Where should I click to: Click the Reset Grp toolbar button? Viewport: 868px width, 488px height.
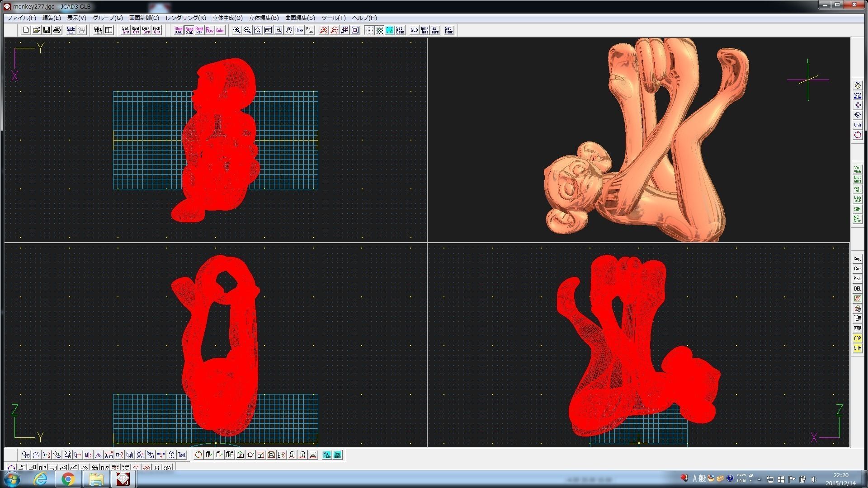click(x=136, y=30)
